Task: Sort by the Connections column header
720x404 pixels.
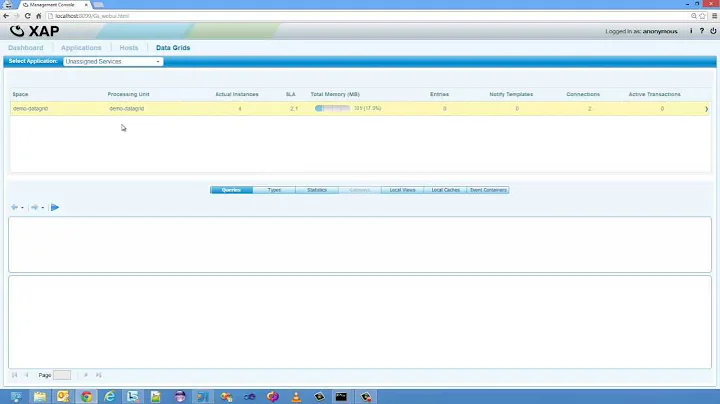Action: pyautogui.click(x=583, y=94)
